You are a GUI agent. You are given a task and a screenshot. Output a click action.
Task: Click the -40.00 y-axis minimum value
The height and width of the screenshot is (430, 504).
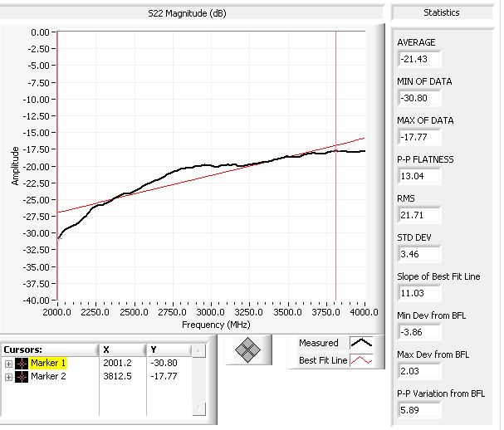point(36,301)
